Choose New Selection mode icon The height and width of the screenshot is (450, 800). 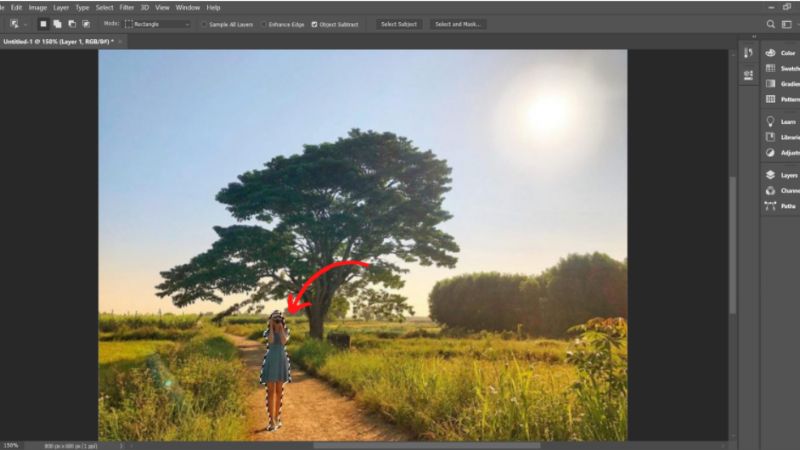(43, 24)
